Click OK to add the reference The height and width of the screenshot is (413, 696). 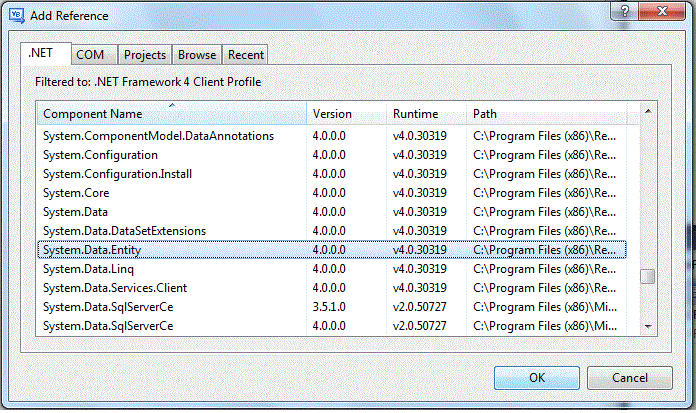[537, 378]
